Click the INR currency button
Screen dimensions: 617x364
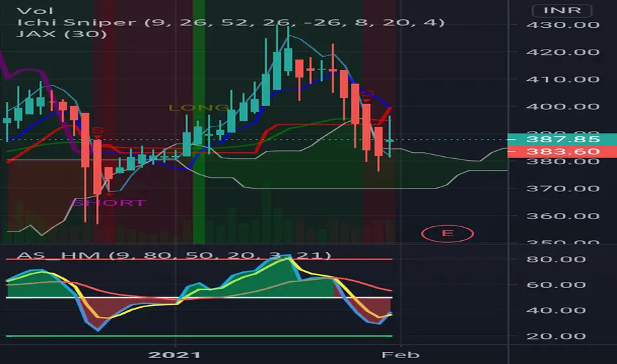(x=562, y=10)
